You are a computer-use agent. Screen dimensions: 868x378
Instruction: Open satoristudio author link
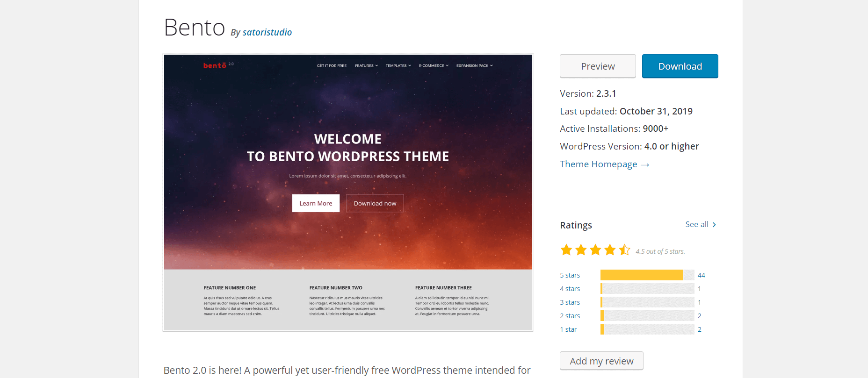point(267,32)
